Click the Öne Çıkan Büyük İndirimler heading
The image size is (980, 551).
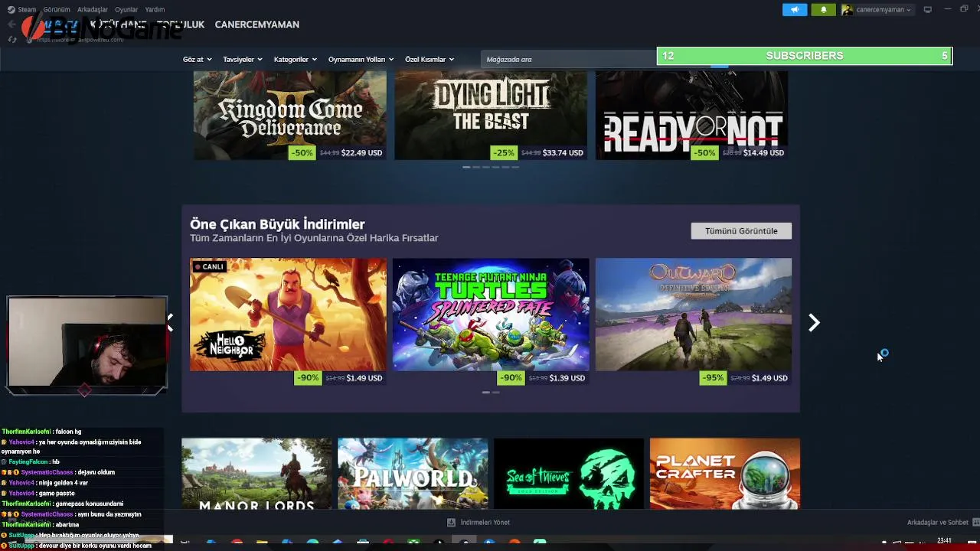coord(277,224)
